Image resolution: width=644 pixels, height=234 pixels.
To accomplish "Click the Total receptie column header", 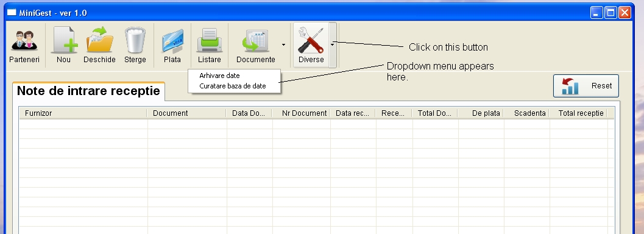I will pyautogui.click(x=578, y=113).
